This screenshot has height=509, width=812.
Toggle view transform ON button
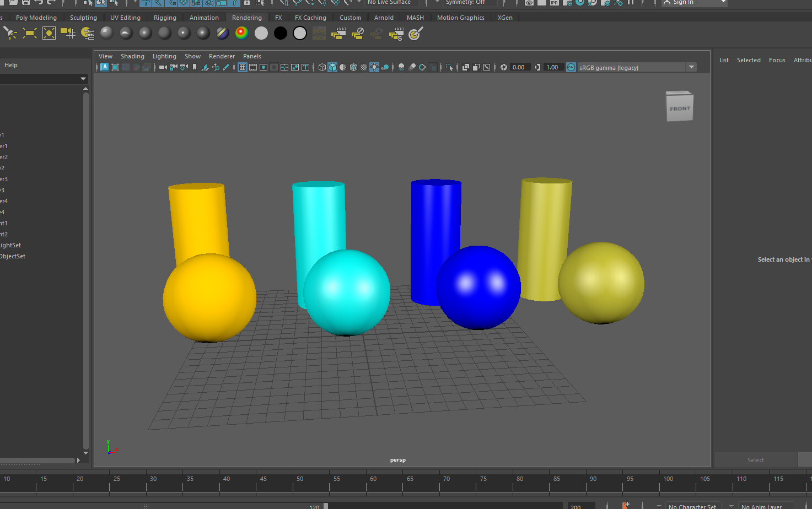tap(571, 67)
